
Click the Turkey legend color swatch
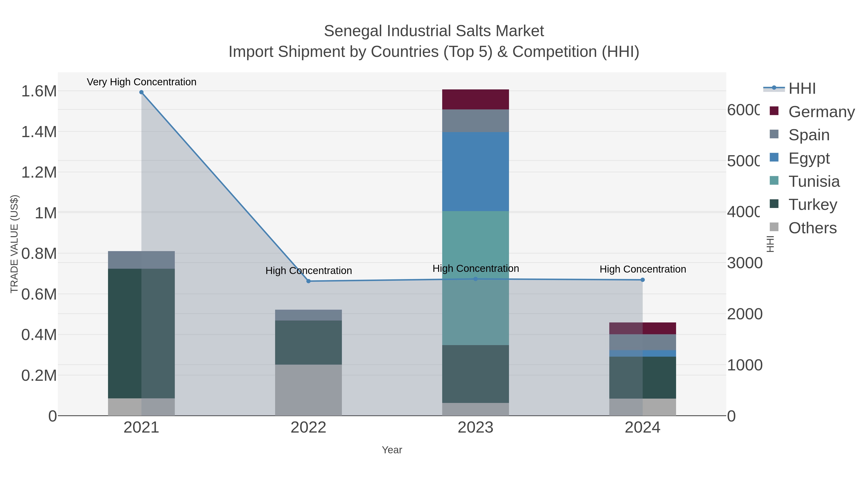[774, 204]
